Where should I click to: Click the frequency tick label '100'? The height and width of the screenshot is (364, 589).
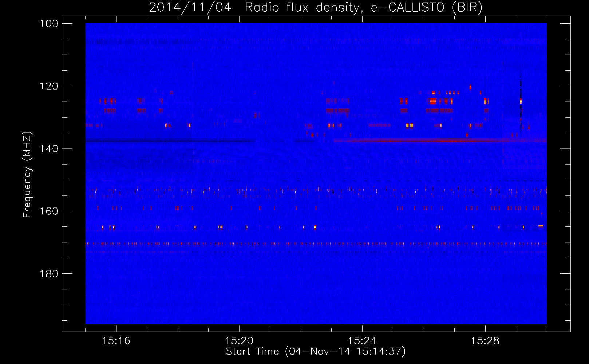pyautogui.click(x=50, y=24)
